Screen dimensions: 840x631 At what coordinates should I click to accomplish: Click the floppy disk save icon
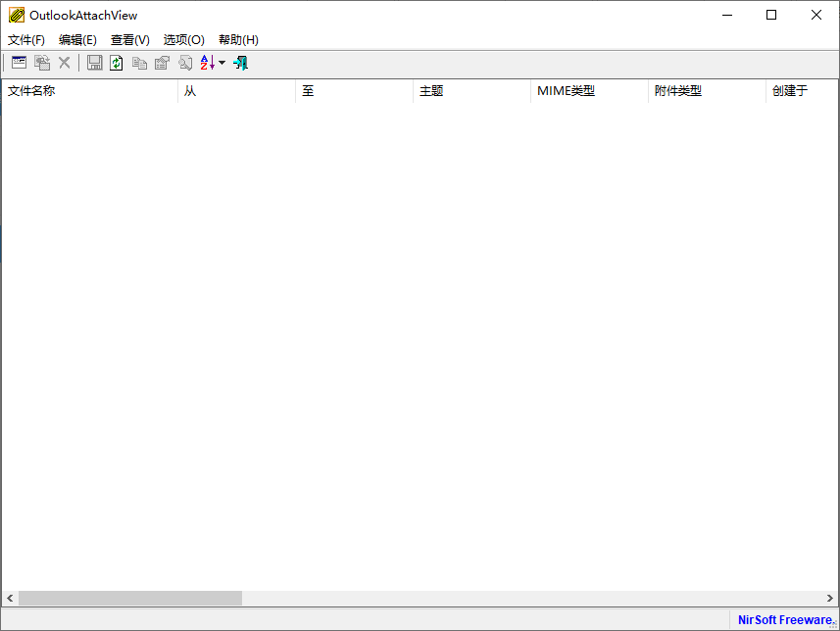point(95,63)
